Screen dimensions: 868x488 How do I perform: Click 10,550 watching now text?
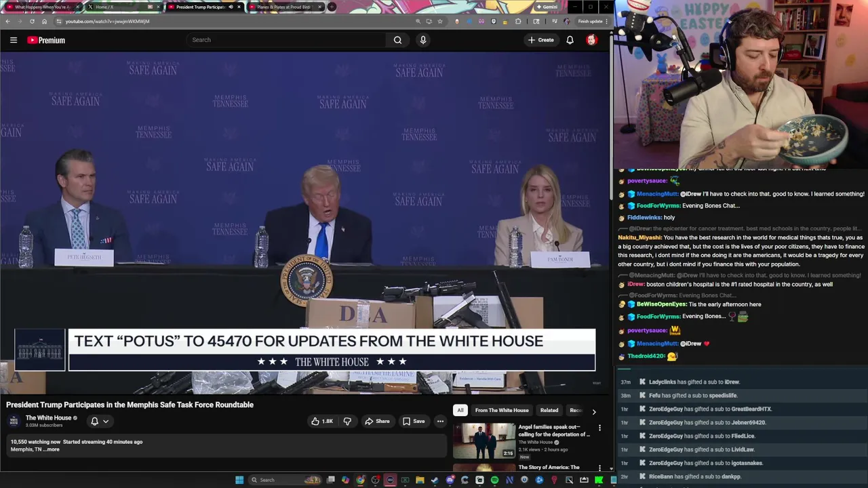(35, 442)
